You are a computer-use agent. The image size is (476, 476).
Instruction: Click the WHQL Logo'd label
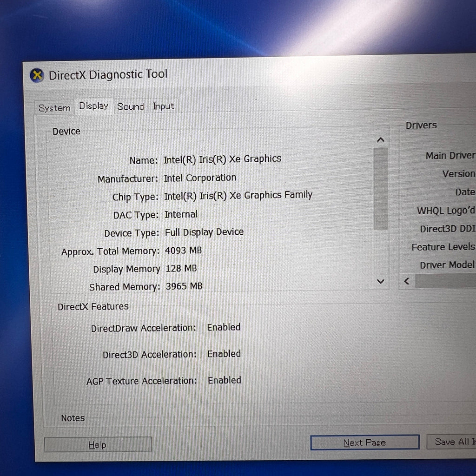point(446,211)
